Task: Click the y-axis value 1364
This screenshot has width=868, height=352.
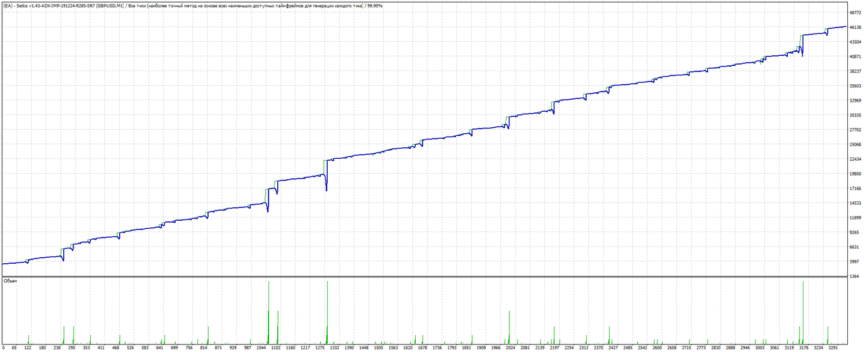Action: click(x=855, y=277)
